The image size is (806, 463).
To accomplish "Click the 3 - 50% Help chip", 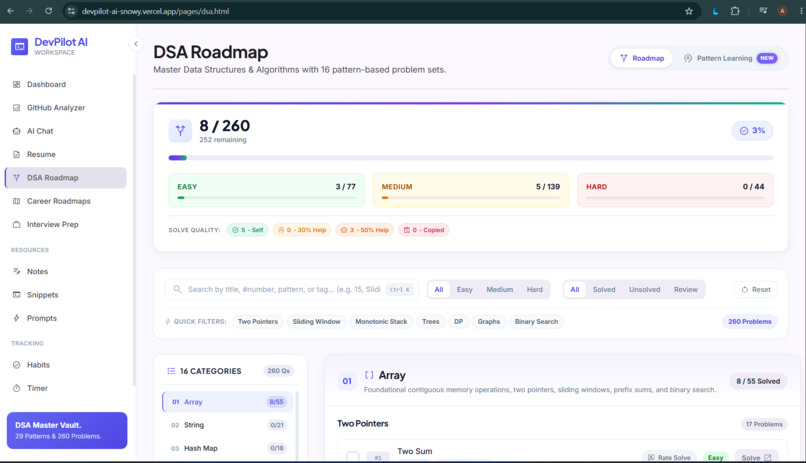I will point(365,230).
